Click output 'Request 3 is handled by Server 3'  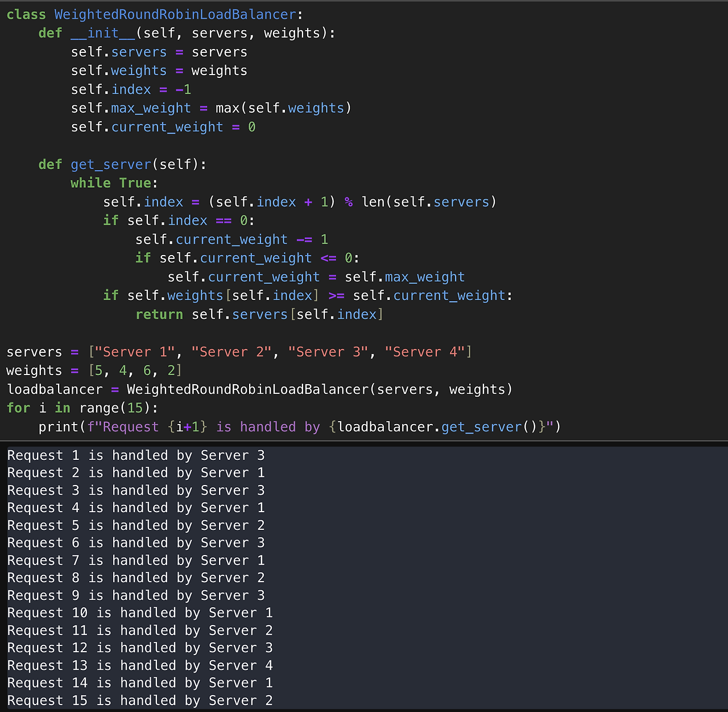[x=136, y=491]
